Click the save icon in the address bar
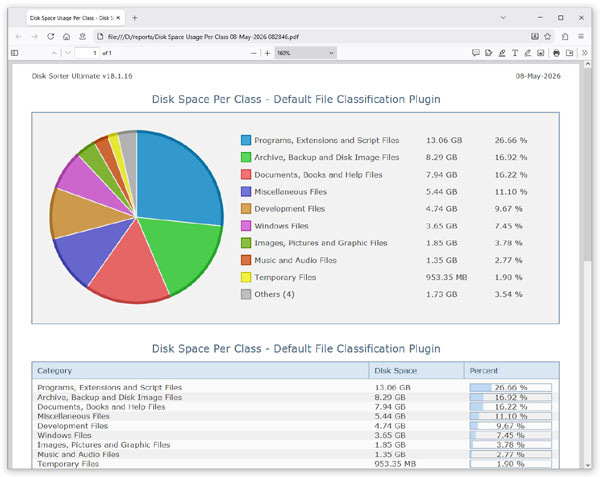This screenshot has height=477, width=600. point(535,37)
